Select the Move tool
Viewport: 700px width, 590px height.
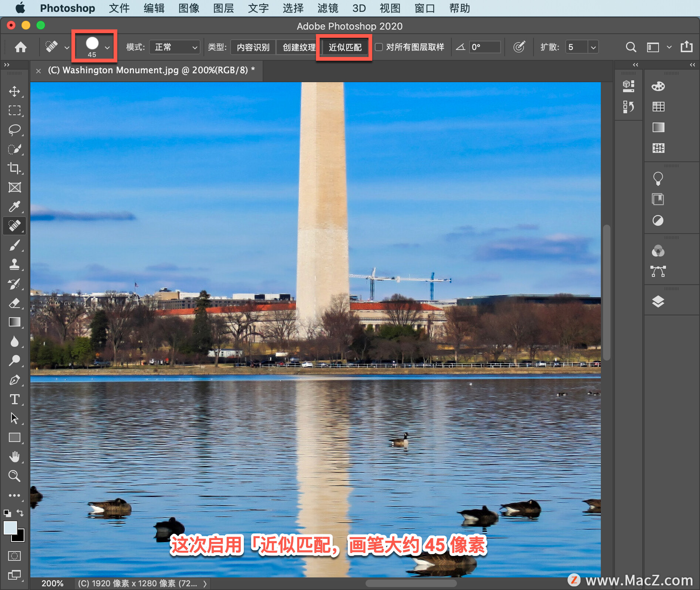14,91
